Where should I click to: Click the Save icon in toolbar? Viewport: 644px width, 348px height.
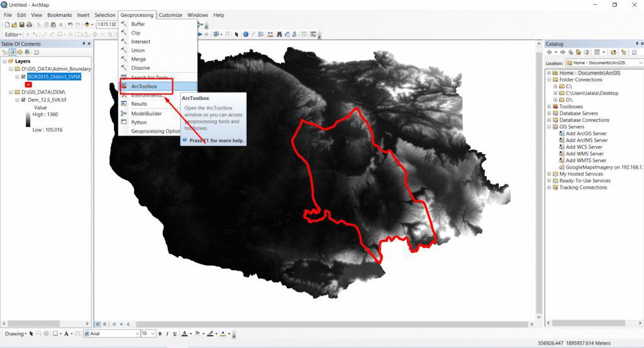(22, 25)
